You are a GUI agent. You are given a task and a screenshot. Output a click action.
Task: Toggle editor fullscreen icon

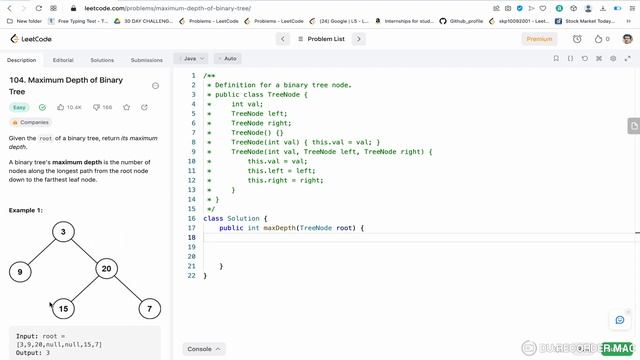(628, 59)
